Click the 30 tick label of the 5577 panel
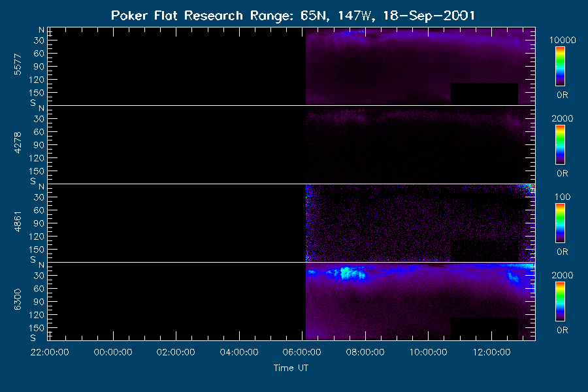Viewport: 588px width, 392px height. point(39,41)
